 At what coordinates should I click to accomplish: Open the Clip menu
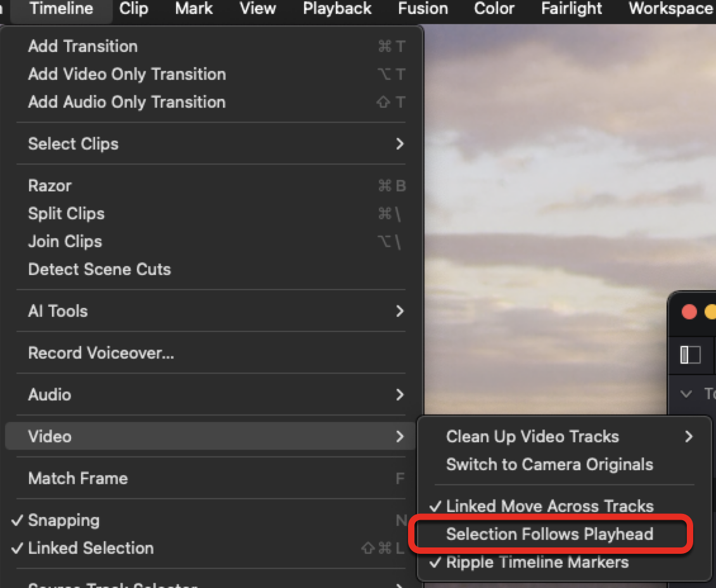click(x=134, y=9)
